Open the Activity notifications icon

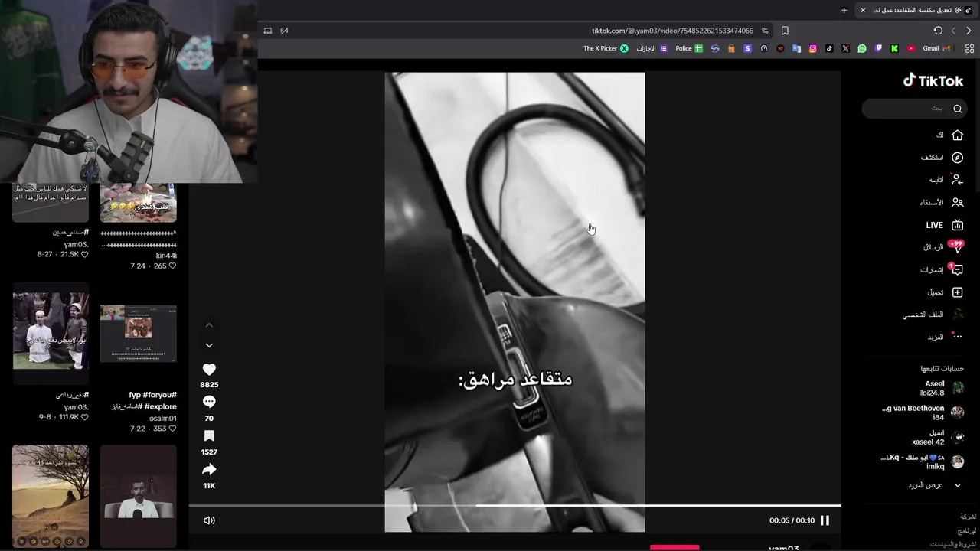coord(956,269)
